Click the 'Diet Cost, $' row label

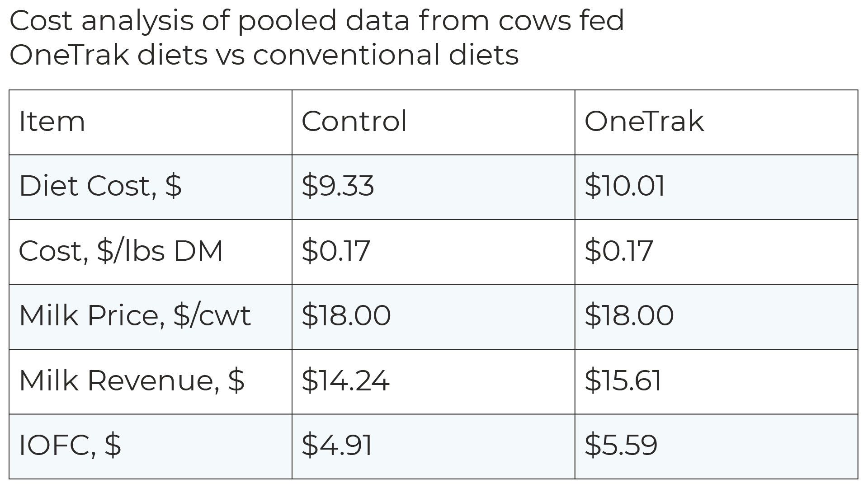(x=100, y=186)
